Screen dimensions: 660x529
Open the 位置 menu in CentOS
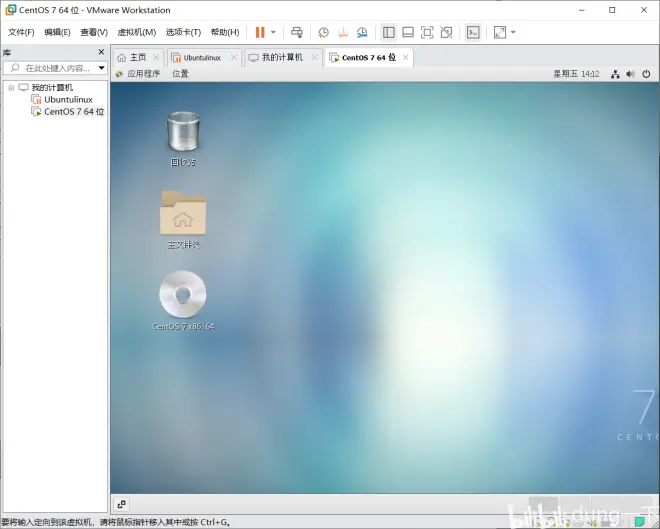(x=180, y=74)
